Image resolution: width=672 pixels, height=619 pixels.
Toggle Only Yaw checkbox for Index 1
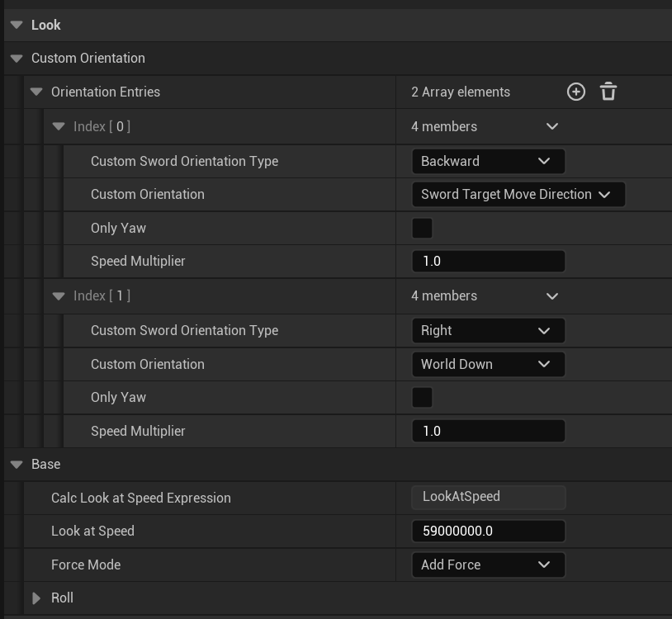(422, 397)
